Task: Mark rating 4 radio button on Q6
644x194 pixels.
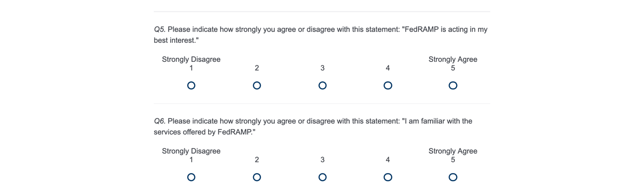Action: [388, 177]
